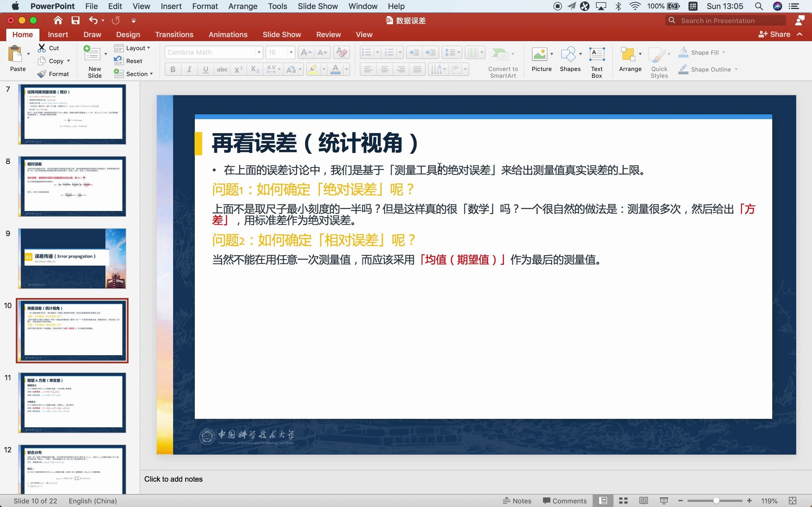
Task: Open the Slide Show menu in menu bar
Action: pyautogui.click(x=317, y=6)
